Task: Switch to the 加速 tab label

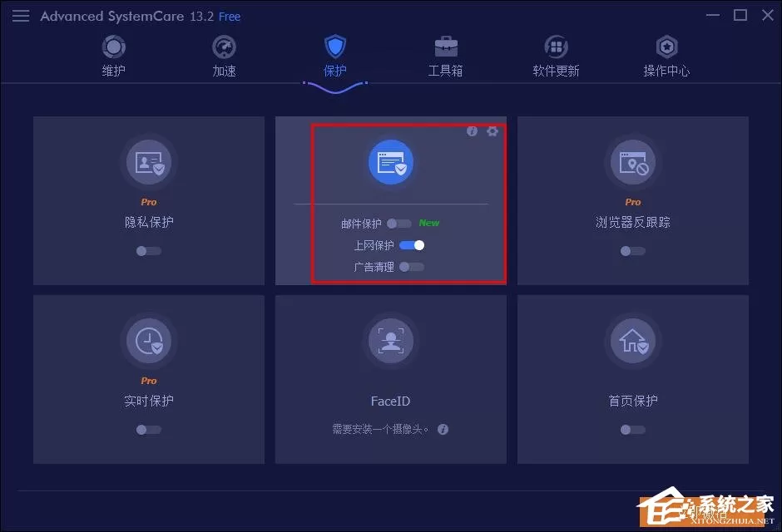Action: pos(224,71)
